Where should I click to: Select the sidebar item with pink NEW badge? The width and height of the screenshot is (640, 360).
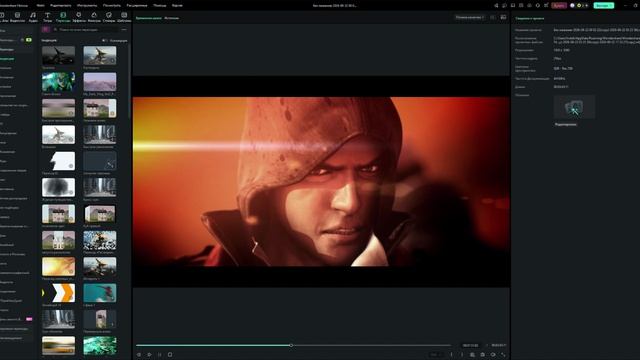[16, 319]
